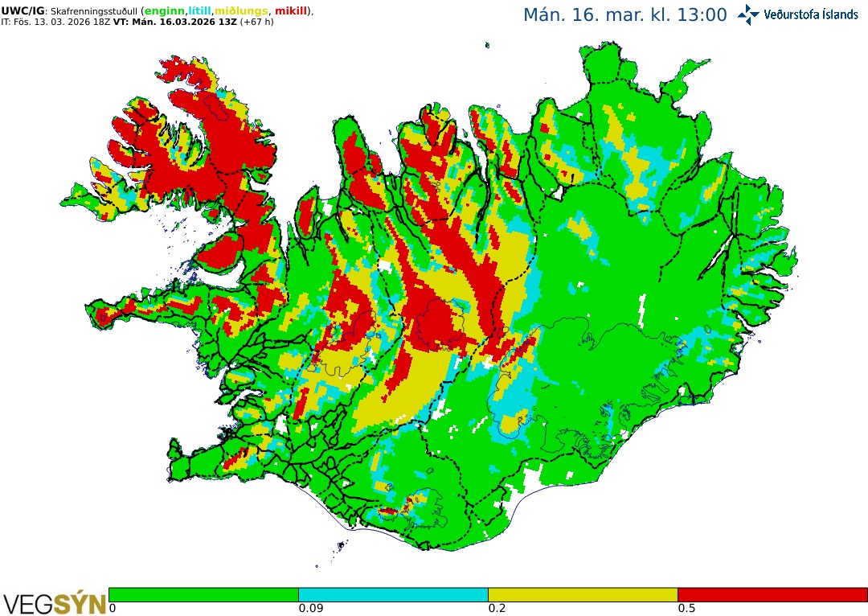This screenshot has width=868, height=616.
Task: Click the 0.5 scale value label
Action: (x=686, y=608)
